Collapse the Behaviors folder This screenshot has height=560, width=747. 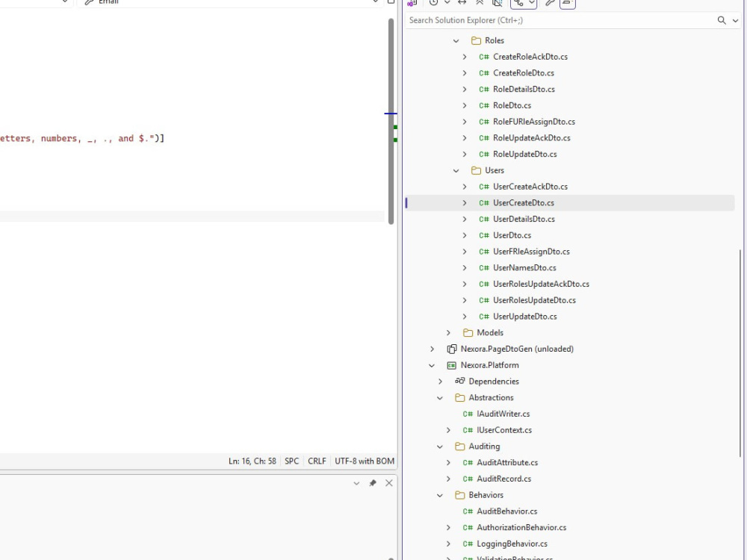pos(440,495)
